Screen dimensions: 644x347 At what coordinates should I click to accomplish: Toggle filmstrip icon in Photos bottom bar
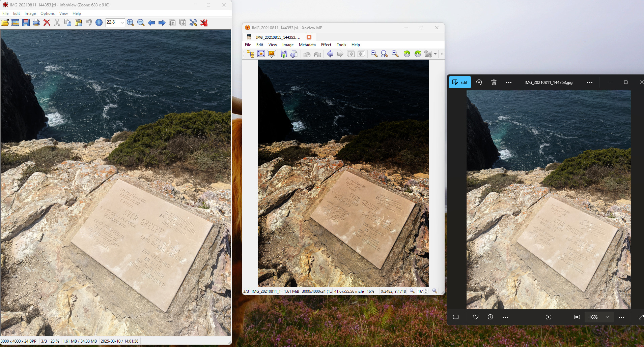click(x=456, y=317)
